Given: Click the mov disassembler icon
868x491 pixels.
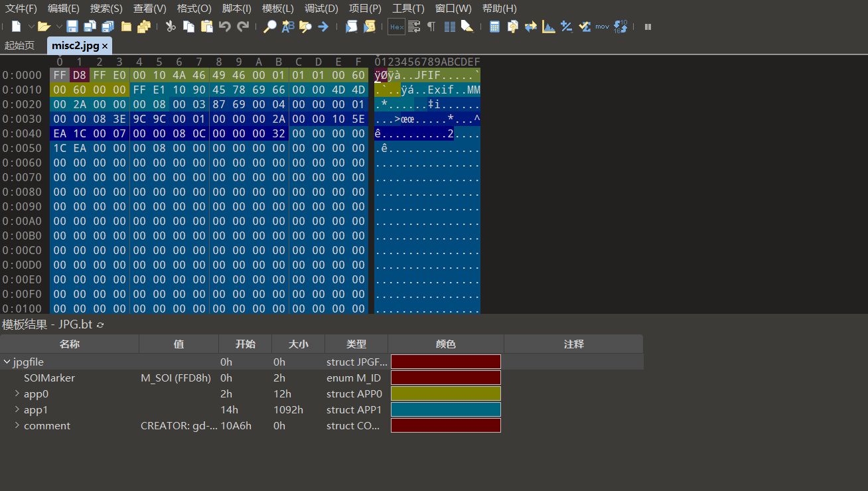Looking at the screenshot, I should tap(602, 27).
